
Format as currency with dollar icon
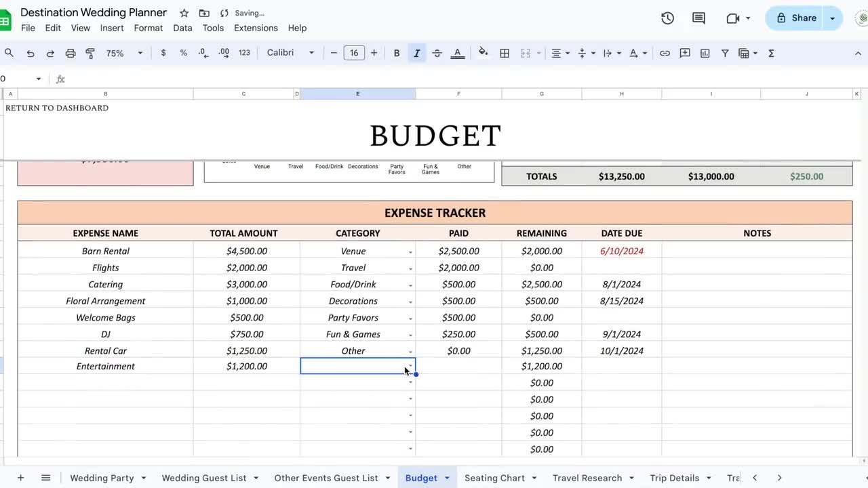[163, 53]
